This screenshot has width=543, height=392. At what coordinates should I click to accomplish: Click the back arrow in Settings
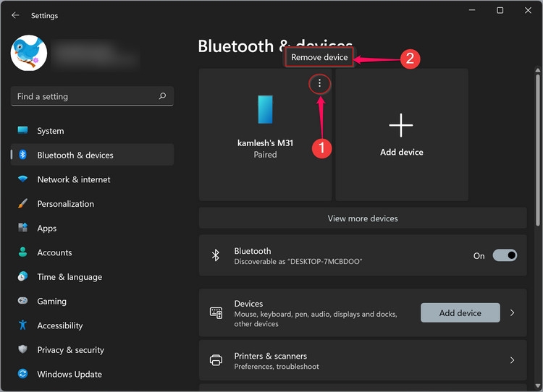pyautogui.click(x=15, y=15)
